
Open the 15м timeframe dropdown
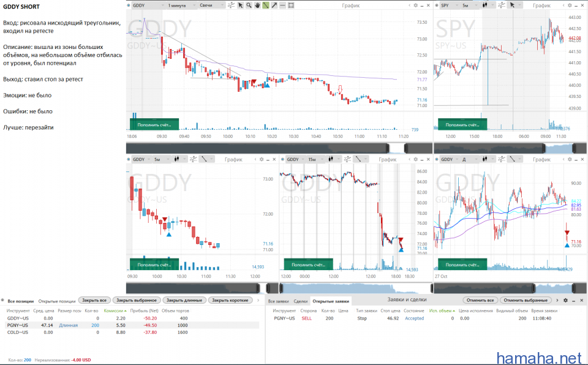[x=316, y=159]
